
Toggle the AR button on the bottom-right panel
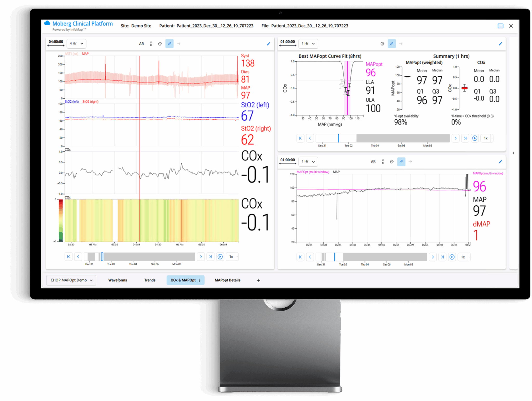(x=373, y=161)
